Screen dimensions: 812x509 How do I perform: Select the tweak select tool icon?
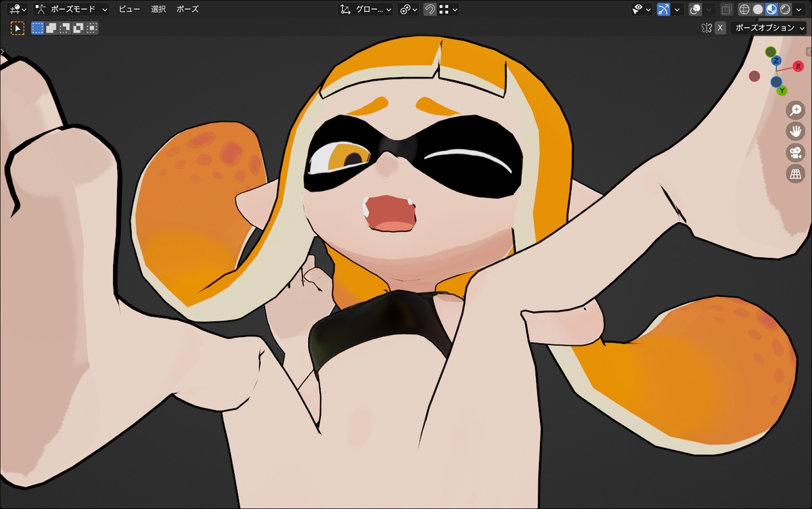18,28
